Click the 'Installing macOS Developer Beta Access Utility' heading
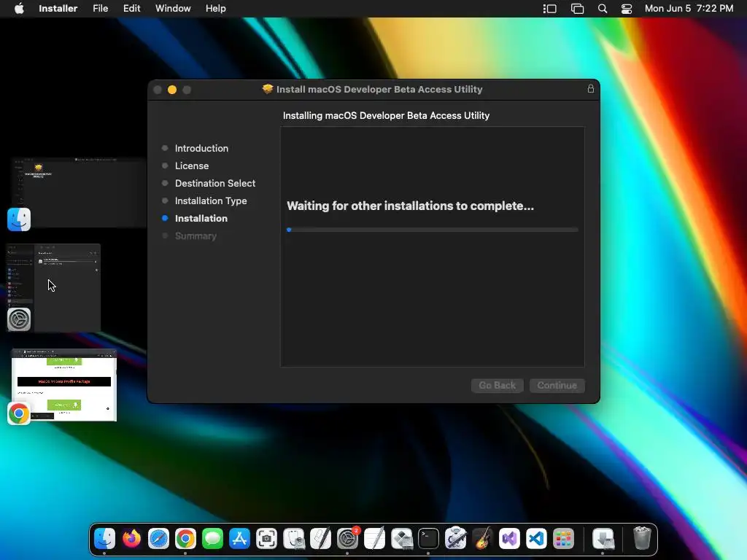This screenshot has height=560, width=747. (x=386, y=115)
